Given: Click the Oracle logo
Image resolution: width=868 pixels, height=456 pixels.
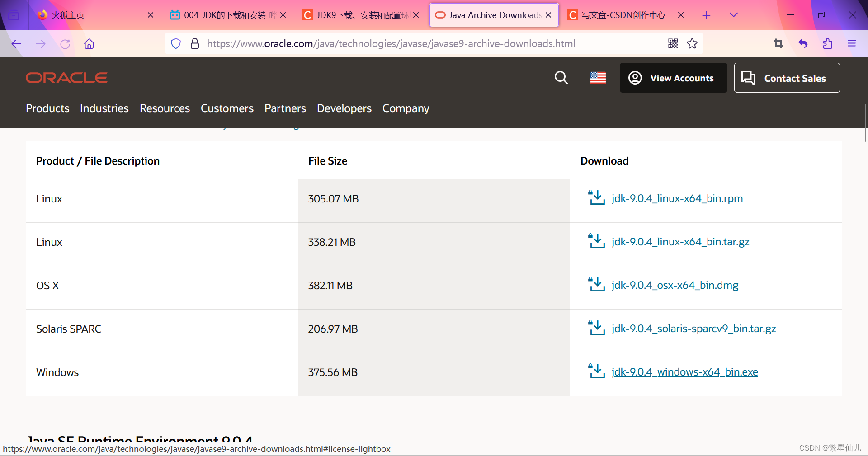Looking at the screenshot, I should (66, 78).
